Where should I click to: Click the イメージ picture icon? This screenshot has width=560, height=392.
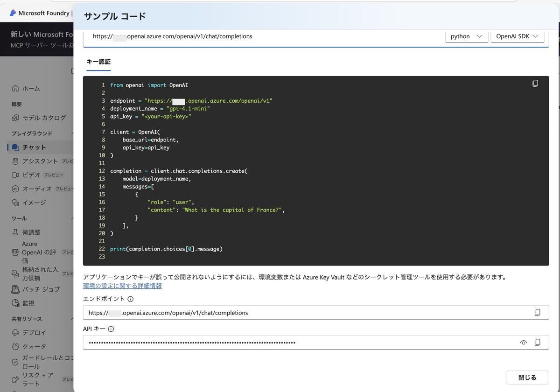(x=15, y=203)
